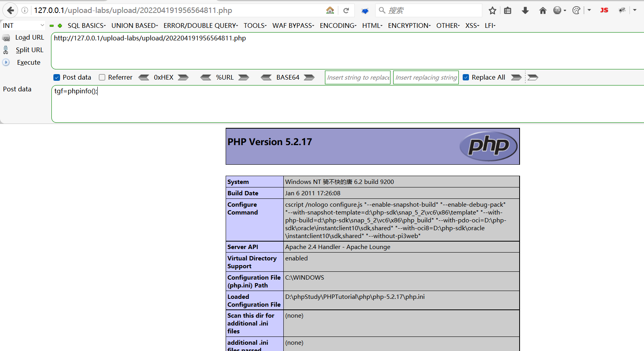
Task: Show the bookmarks list icon
Action: coord(508,11)
